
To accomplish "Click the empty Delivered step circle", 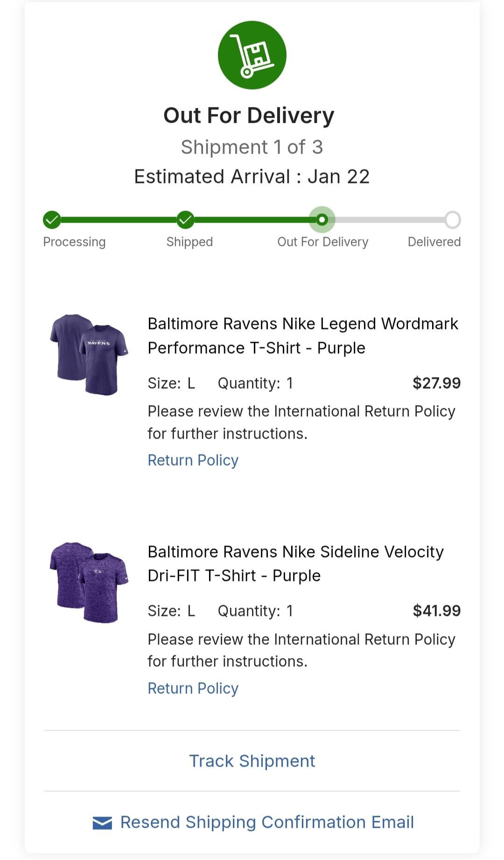I will click(x=452, y=219).
